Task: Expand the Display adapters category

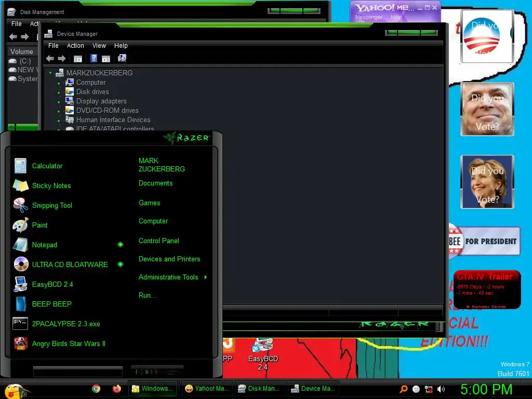Action: pyautogui.click(x=59, y=102)
